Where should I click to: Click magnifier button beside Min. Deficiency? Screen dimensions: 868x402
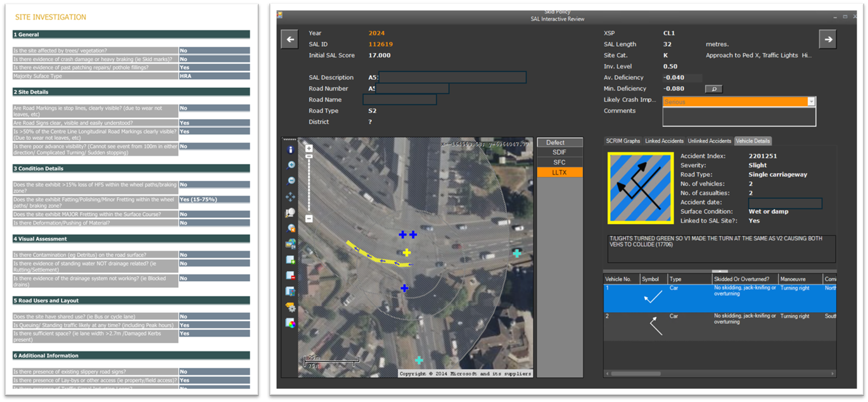(x=713, y=89)
